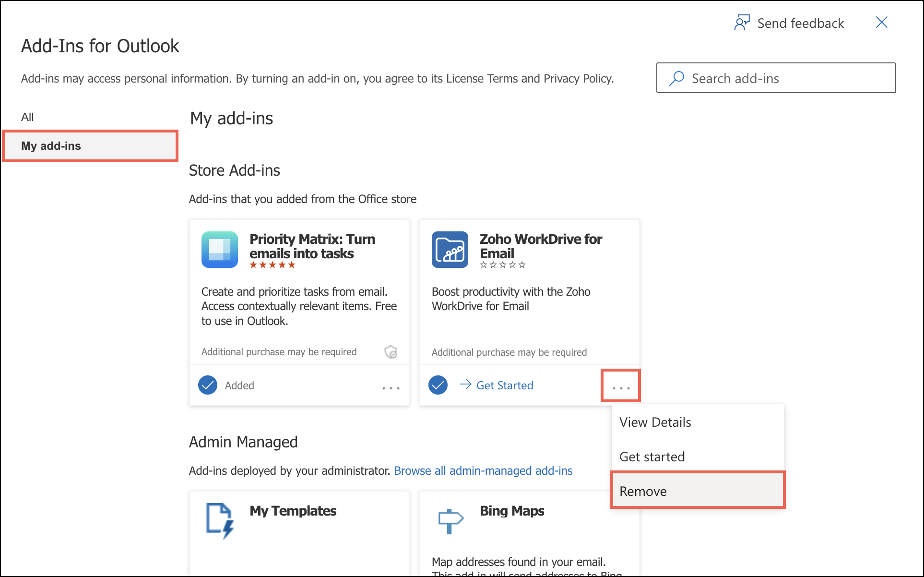Click the Zoho WorkDrive folder icon
The height and width of the screenshot is (577, 924).
click(450, 250)
